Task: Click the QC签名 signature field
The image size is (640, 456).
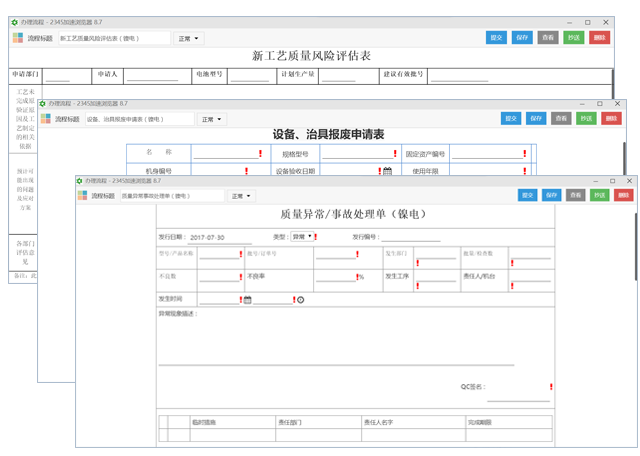Action: pos(518,394)
